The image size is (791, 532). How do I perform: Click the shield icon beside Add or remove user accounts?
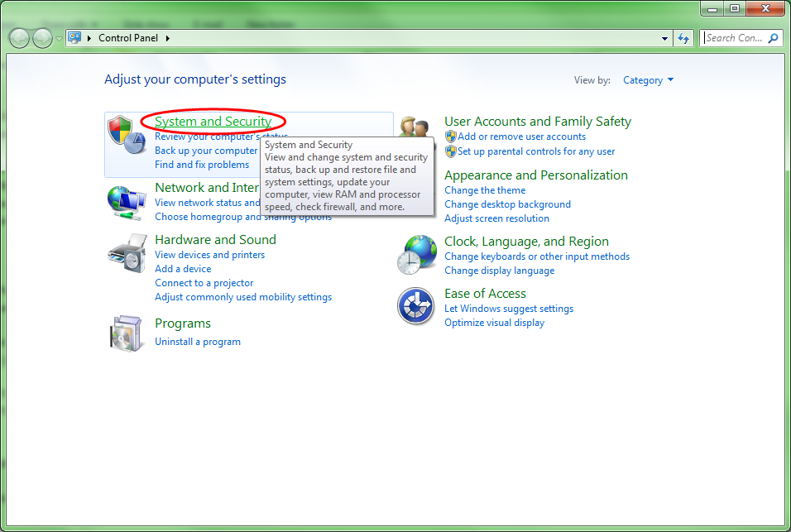[x=450, y=137]
